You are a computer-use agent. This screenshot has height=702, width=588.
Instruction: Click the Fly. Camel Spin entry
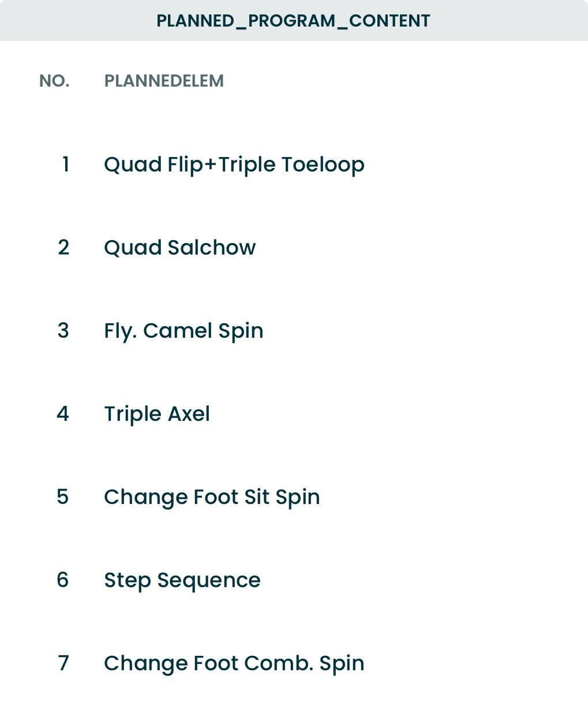tap(183, 331)
